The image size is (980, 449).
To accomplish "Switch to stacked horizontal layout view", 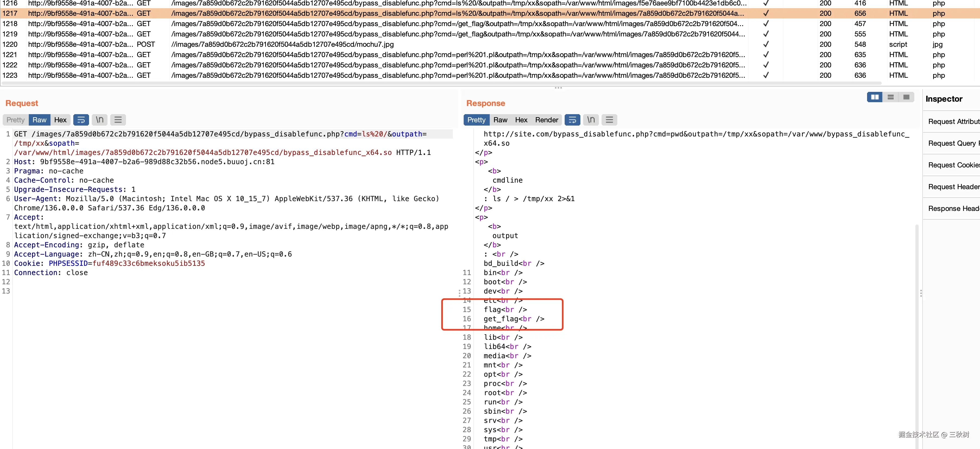I will pyautogui.click(x=891, y=97).
